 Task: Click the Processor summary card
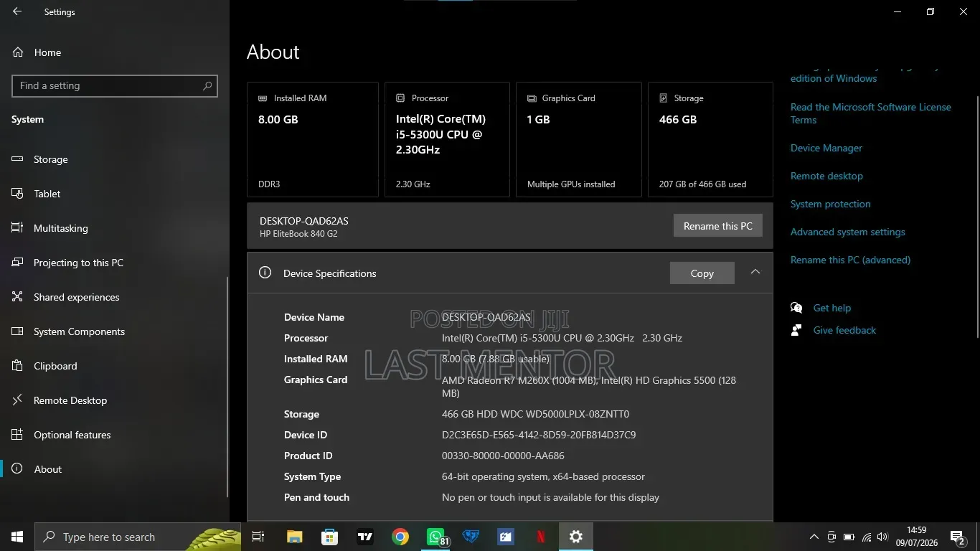447,139
